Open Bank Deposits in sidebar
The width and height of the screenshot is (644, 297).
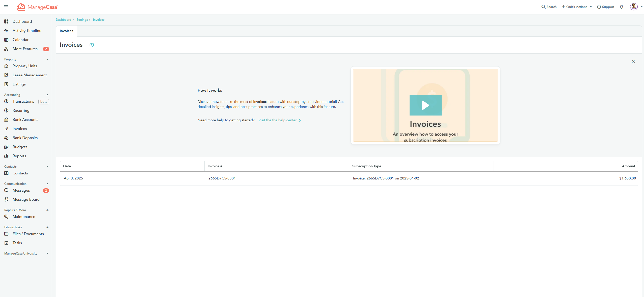[25, 138]
